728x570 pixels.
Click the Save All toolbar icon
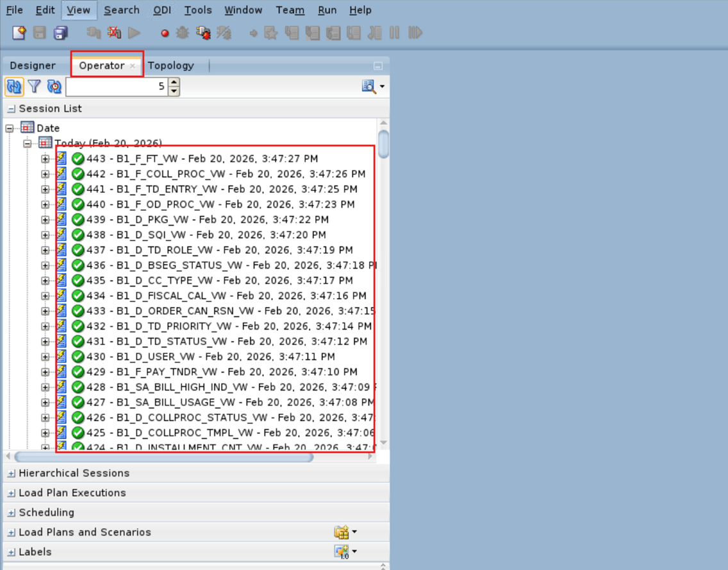[x=60, y=33]
